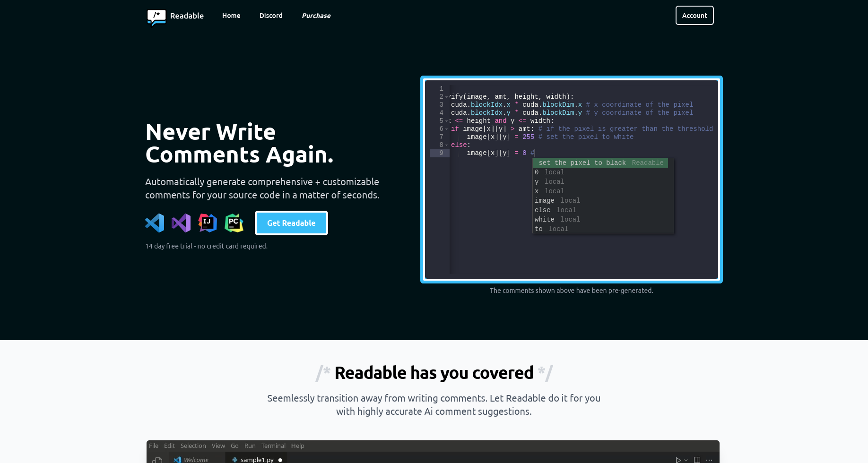The image size is (868, 463).
Task: Open the Terminal menu in the editor
Action: tap(273, 446)
